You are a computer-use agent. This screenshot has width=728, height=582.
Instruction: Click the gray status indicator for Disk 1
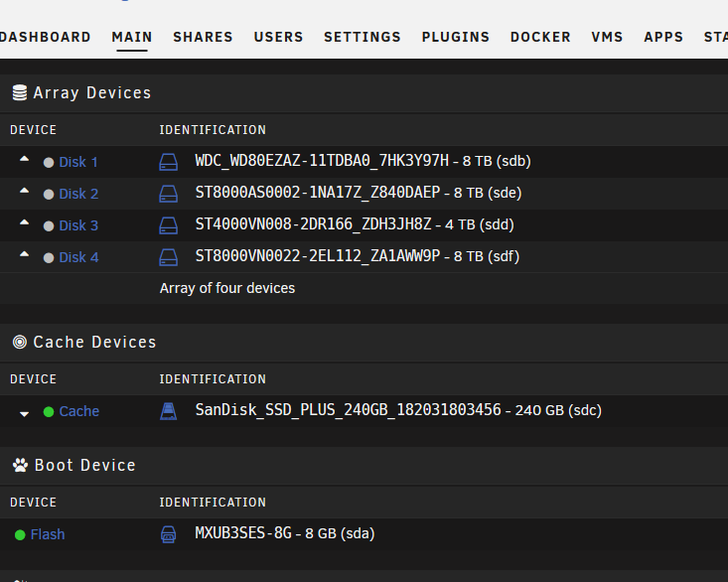click(49, 163)
